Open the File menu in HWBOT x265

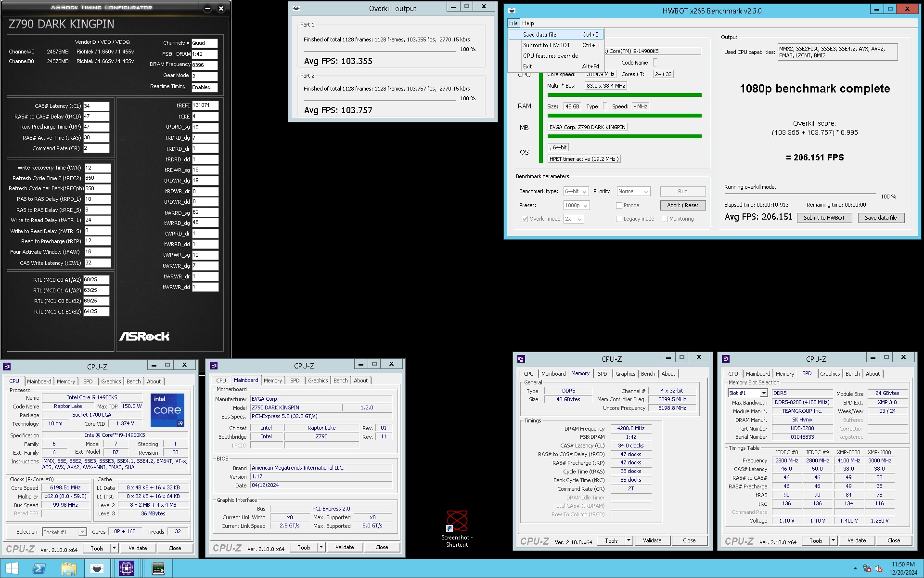pyautogui.click(x=513, y=23)
